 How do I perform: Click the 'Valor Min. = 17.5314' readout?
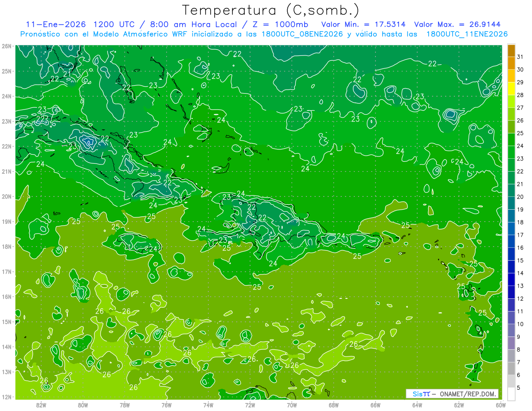[x=364, y=24]
